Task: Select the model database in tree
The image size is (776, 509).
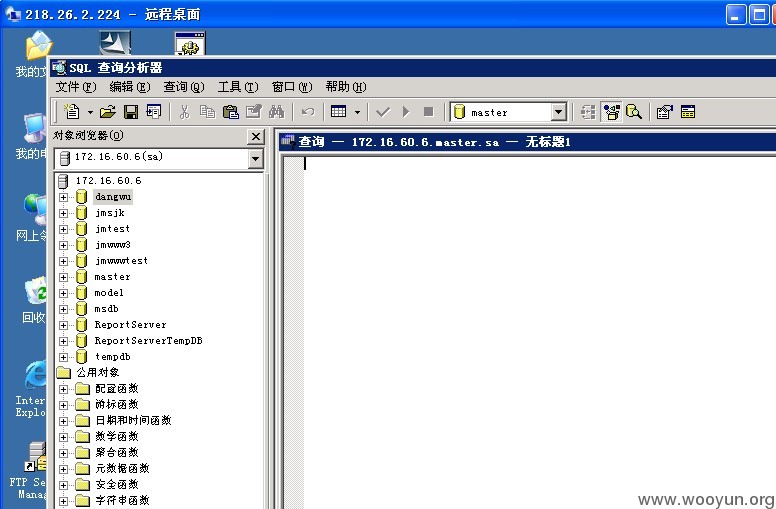Action: (x=109, y=293)
